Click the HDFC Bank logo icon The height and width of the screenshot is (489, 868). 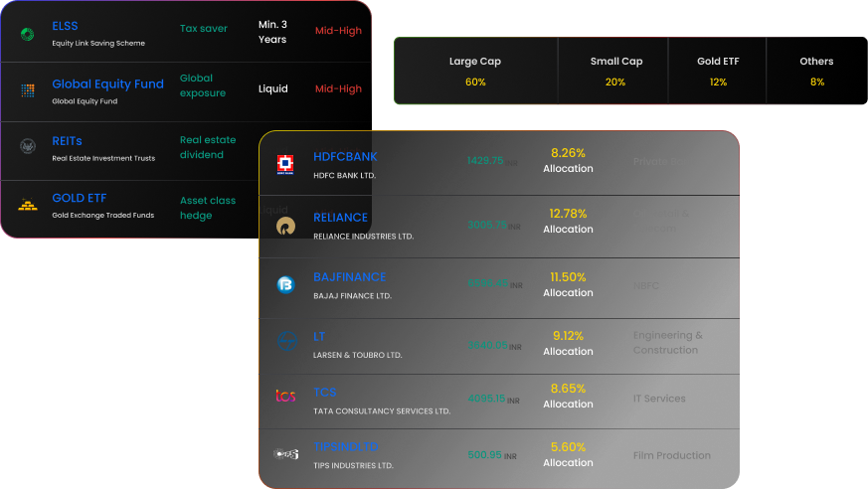click(x=285, y=164)
